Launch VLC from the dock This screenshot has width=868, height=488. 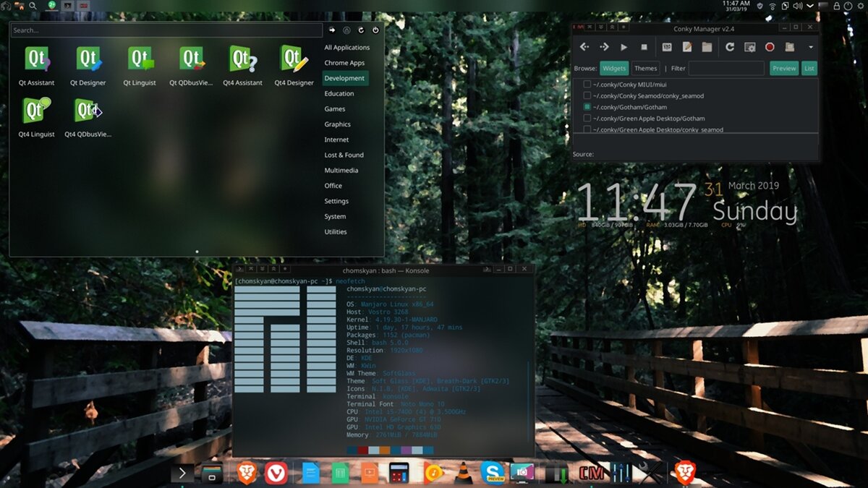coord(464,474)
